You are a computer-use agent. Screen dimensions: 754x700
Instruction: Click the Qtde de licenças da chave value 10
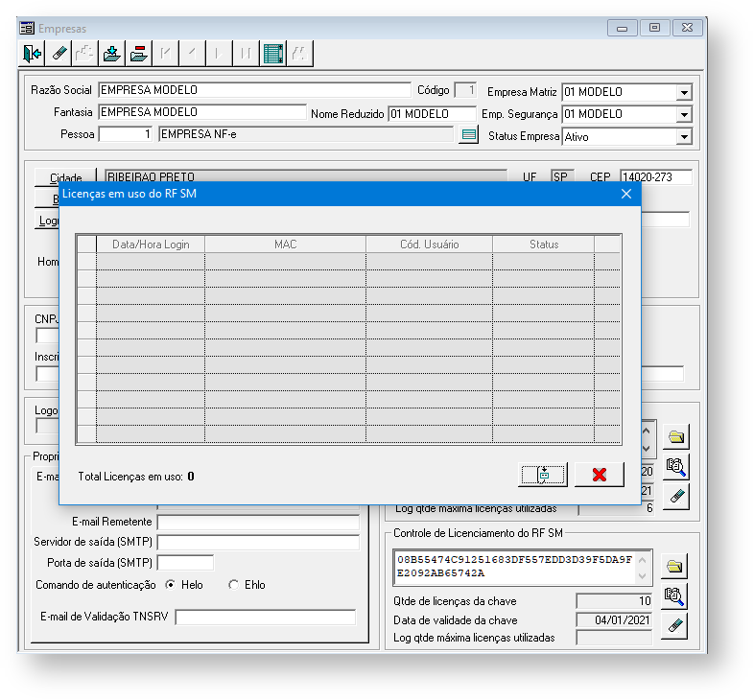pyautogui.click(x=614, y=601)
